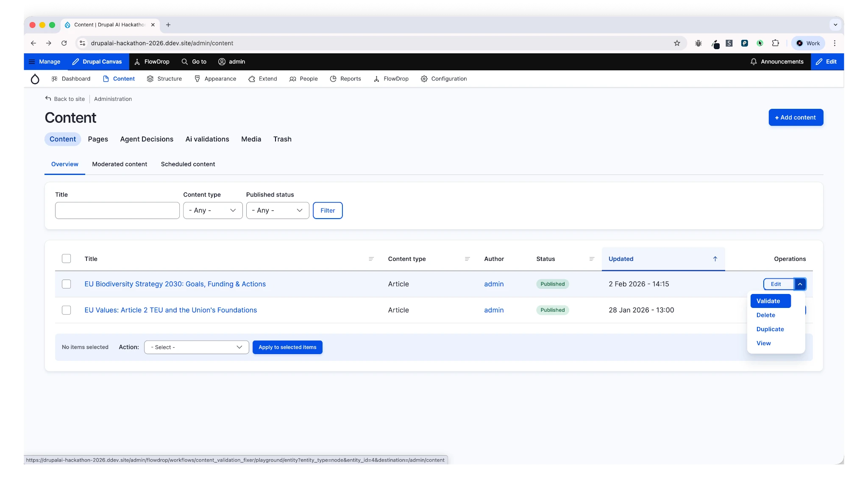Reload the page with refresh icon
868x496 pixels.
tap(64, 43)
